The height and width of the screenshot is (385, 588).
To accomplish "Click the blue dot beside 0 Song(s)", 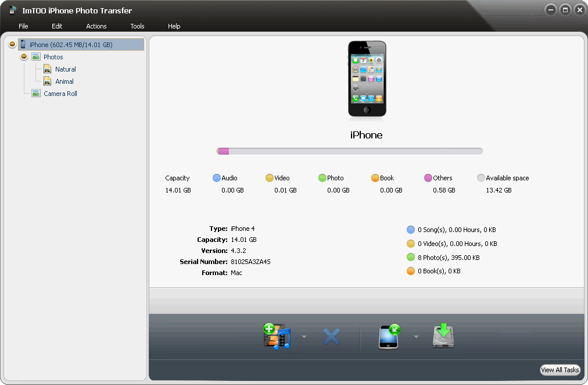I will pyautogui.click(x=411, y=230).
